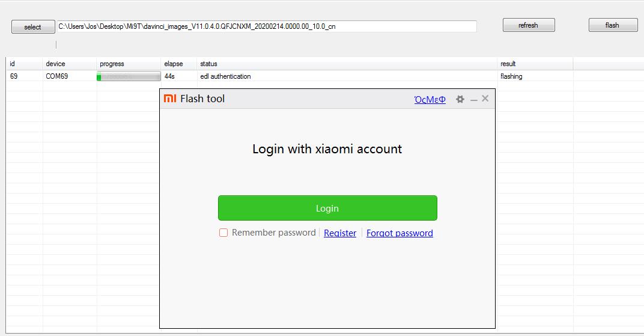Viewport: 644px width, 336px height.
Task: Click the select button for firmware folder
Action: [x=33, y=26]
